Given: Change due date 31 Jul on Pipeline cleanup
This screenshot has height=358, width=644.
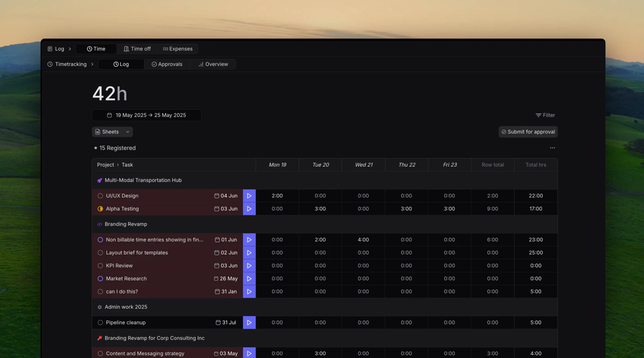Looking at the screenshot, I should (226, 323).
